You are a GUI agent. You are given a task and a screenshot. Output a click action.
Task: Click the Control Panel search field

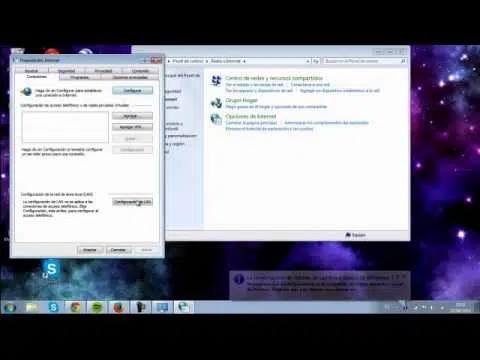click(363, 61)
